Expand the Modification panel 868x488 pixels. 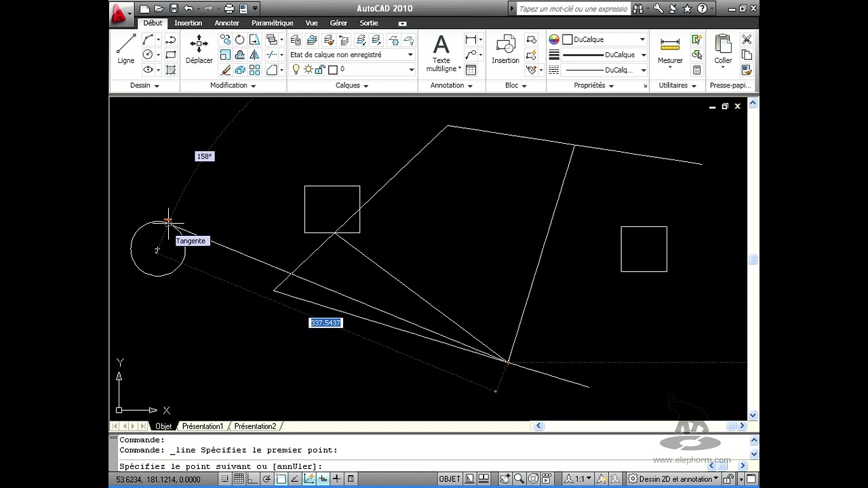click(x=233, y=85)
